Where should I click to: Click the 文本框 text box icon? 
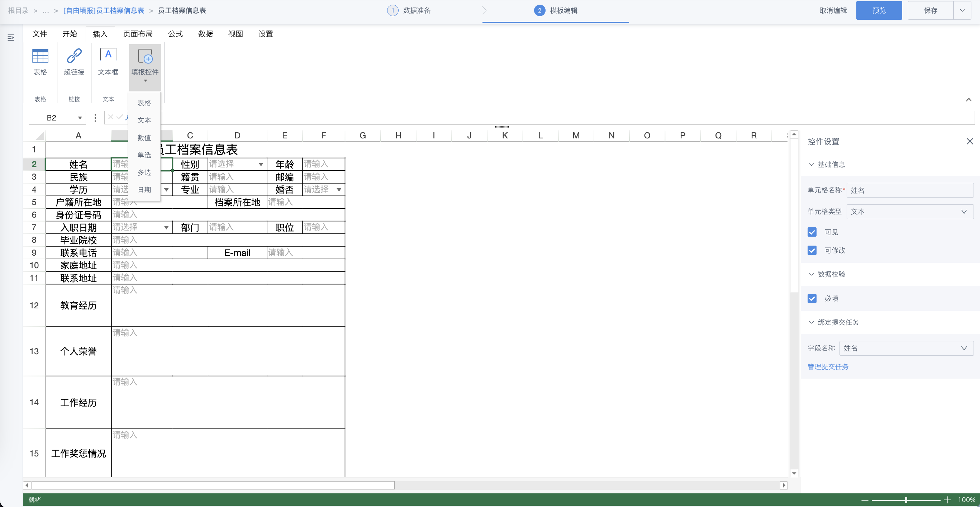(x=108, y=55)
